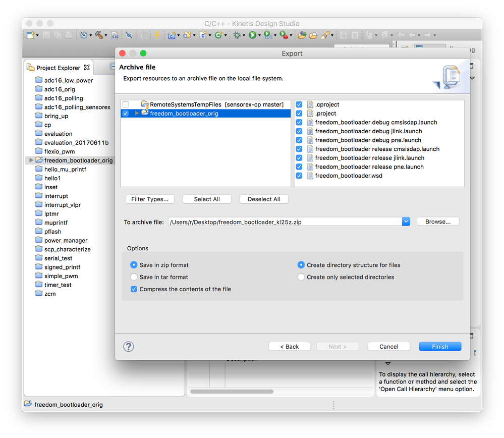
Task: Close the Project Explorer view with X icon
Action: click(87, 68)
